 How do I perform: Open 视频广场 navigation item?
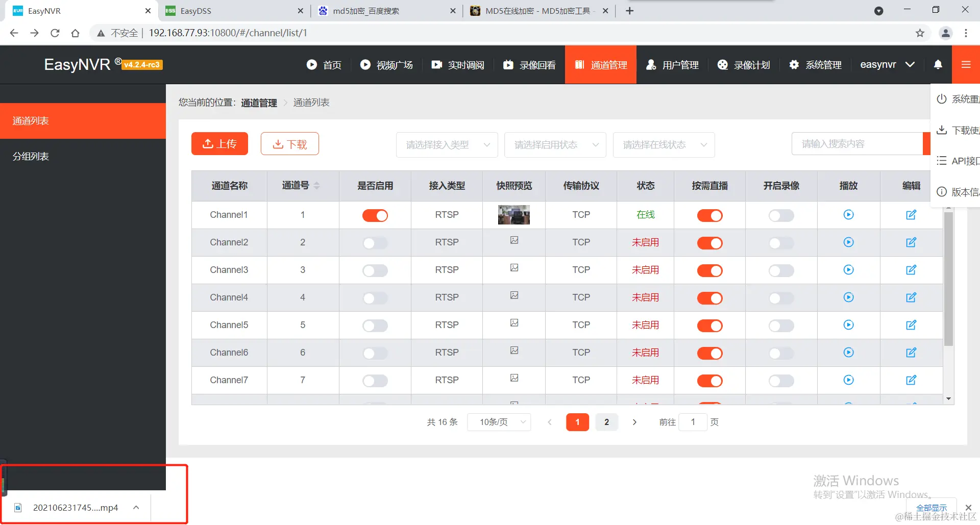386,65
